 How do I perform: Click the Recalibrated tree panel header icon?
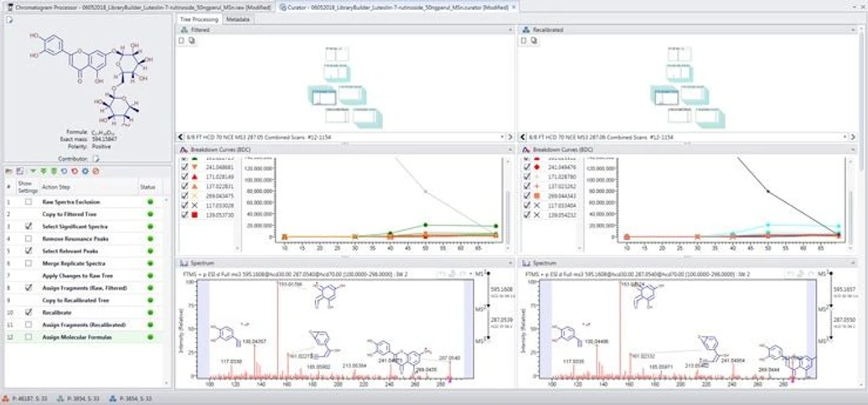point(526,30)
